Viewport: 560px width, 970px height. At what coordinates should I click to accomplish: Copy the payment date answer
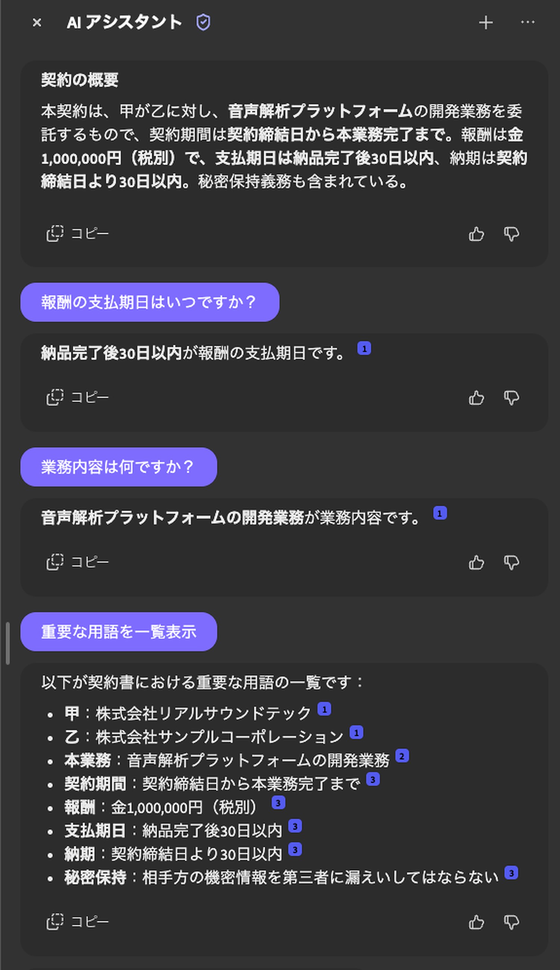[78, 398]
